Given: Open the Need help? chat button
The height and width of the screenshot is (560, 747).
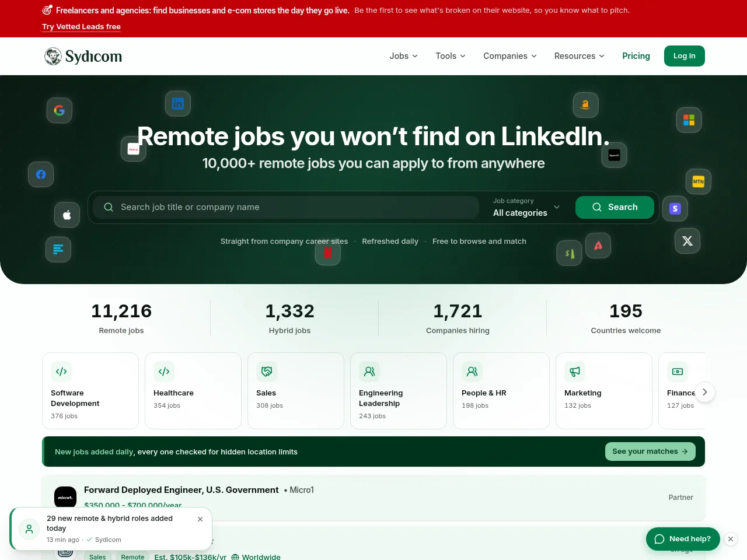Looking at the screenshot, I should coord(683,539).
